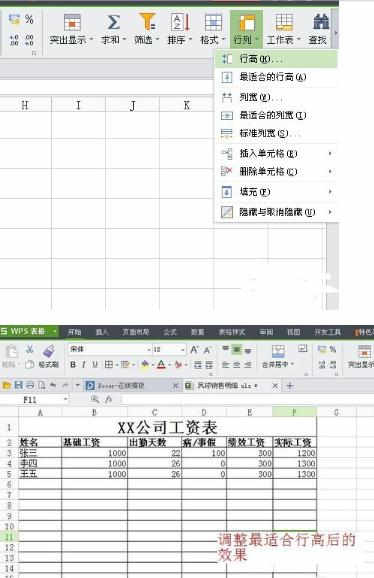
Task: Choose 最适合的行高 (A) menu item
Action: (276, 77)
